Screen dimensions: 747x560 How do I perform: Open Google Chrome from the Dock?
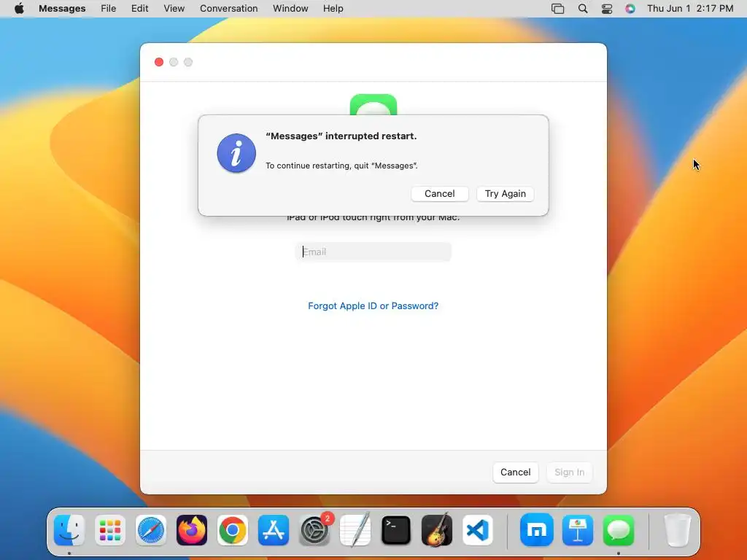233,530
